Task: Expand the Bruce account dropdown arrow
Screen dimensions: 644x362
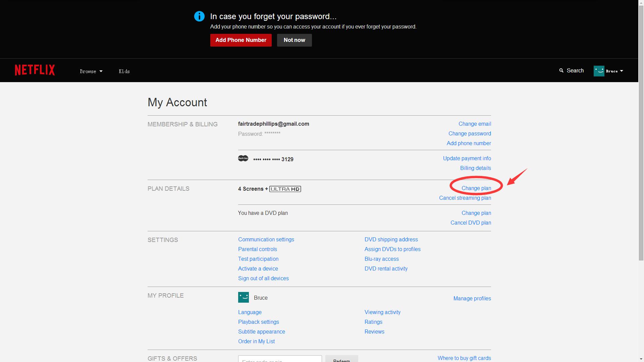Action: [622, 71]
